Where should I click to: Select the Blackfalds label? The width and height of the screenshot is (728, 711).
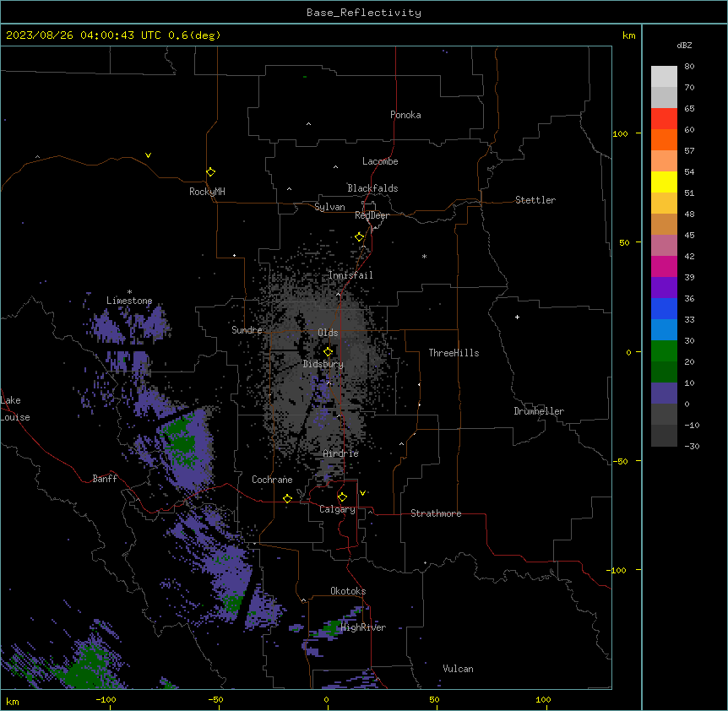click(372, 188)
